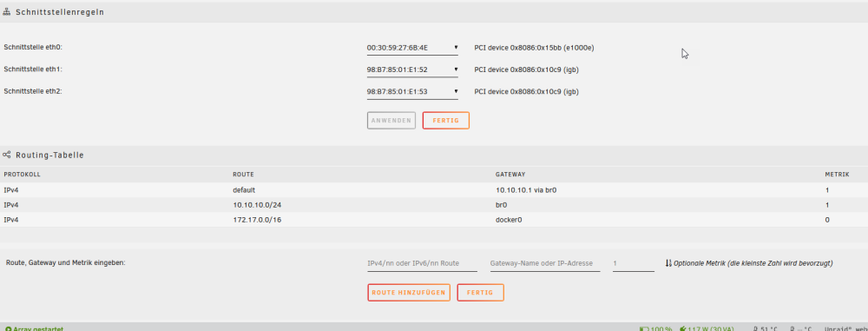This screenshot has width=868, height=331.
Task: Click the network icon beside Schnittstellenregeln
Action: tap(7, 11)
